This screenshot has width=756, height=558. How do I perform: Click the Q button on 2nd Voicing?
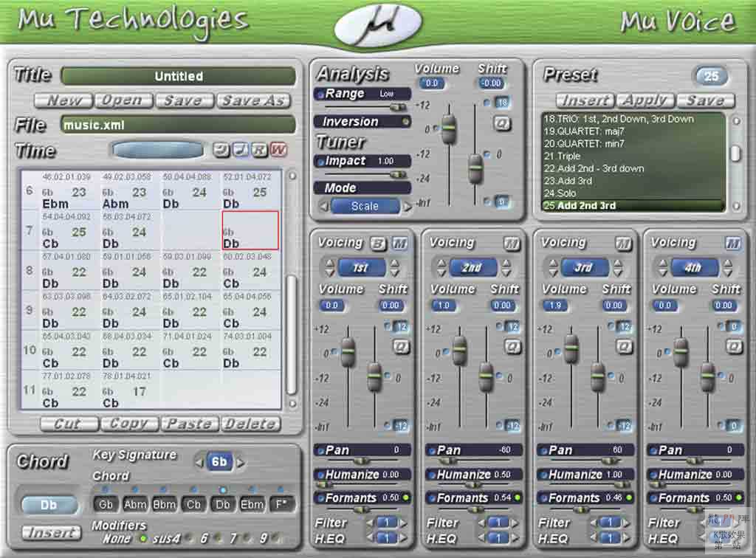pos(512,346)
